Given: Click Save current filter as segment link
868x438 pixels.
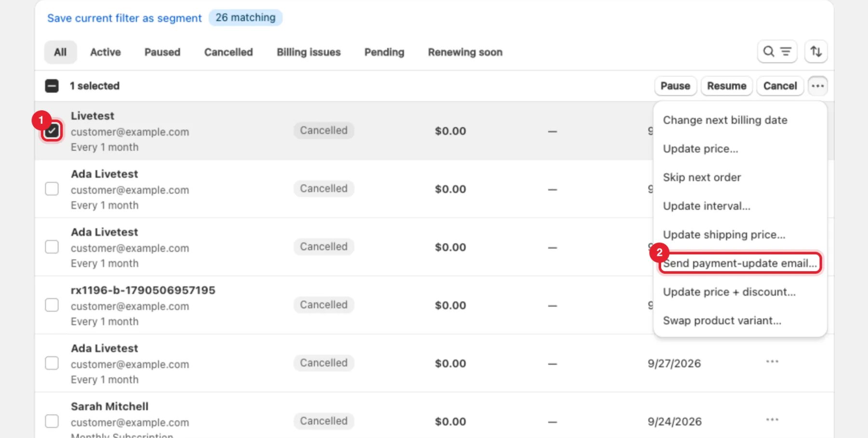Looking at the screenshot, I should pyautogui.click(x=124, y=18).
